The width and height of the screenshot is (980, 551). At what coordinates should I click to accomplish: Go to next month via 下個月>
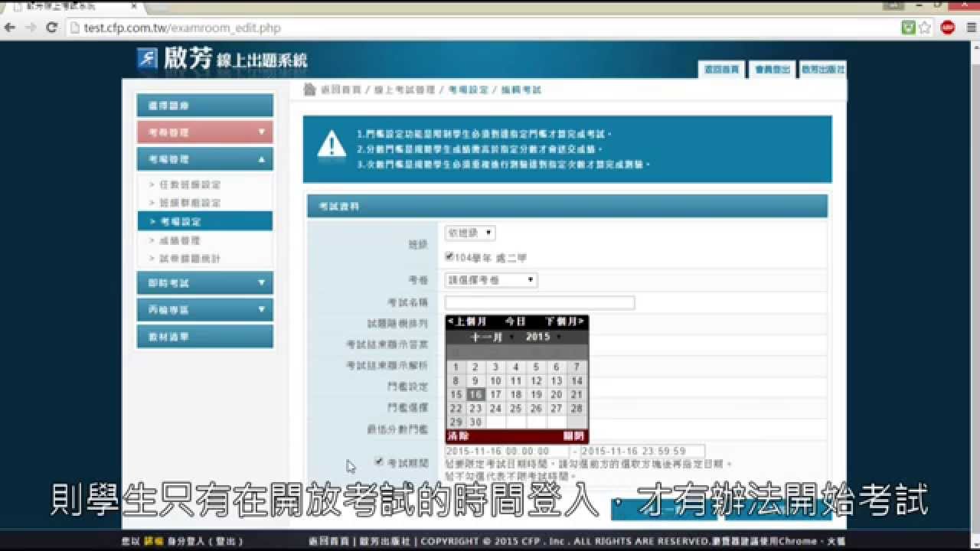(566, 321)
